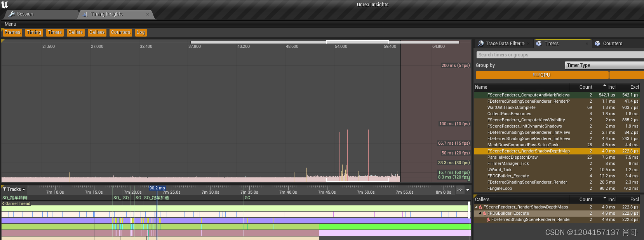This screenshot has width=644, height=240.
Task: Open the Group by Timer Type dropdown
Action: click(604, 65)
